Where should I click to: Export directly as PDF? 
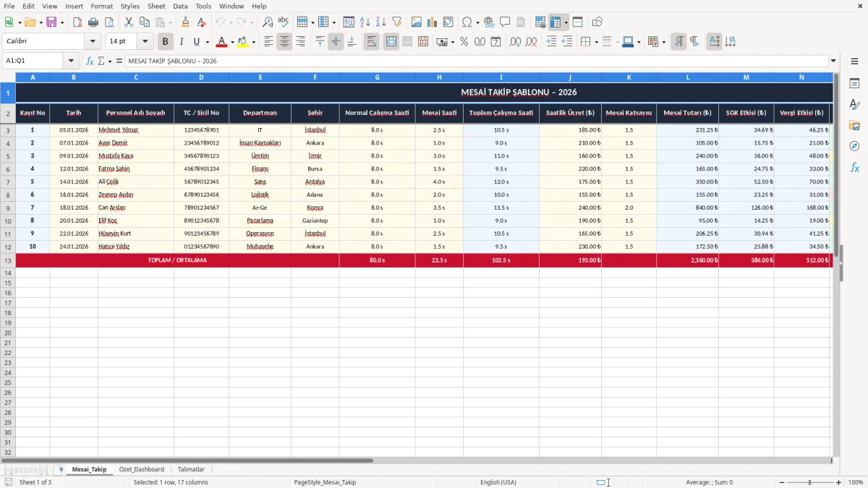pos(77,22)
